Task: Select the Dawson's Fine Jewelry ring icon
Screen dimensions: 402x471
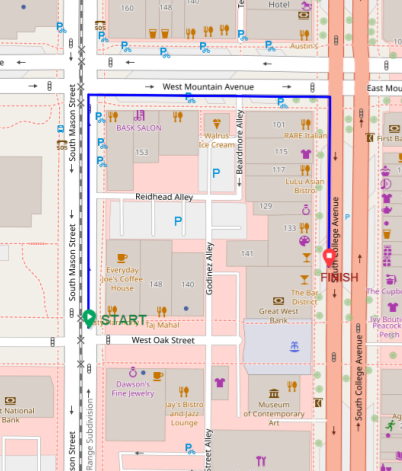Action: pos(133,372)
